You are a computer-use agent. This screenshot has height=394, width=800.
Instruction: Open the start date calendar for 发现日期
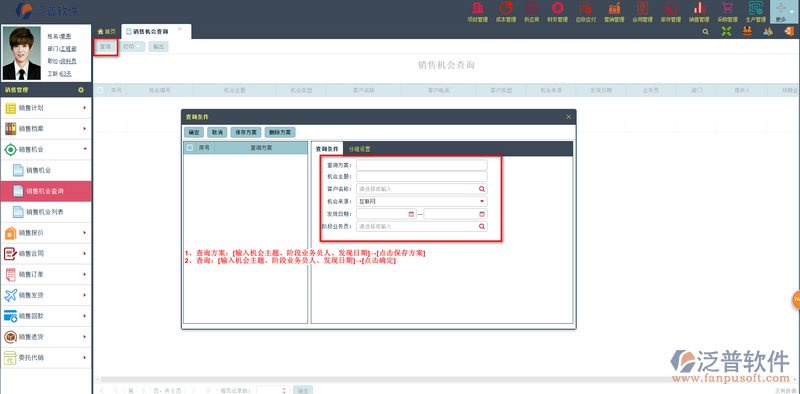[x=411, y=214]
